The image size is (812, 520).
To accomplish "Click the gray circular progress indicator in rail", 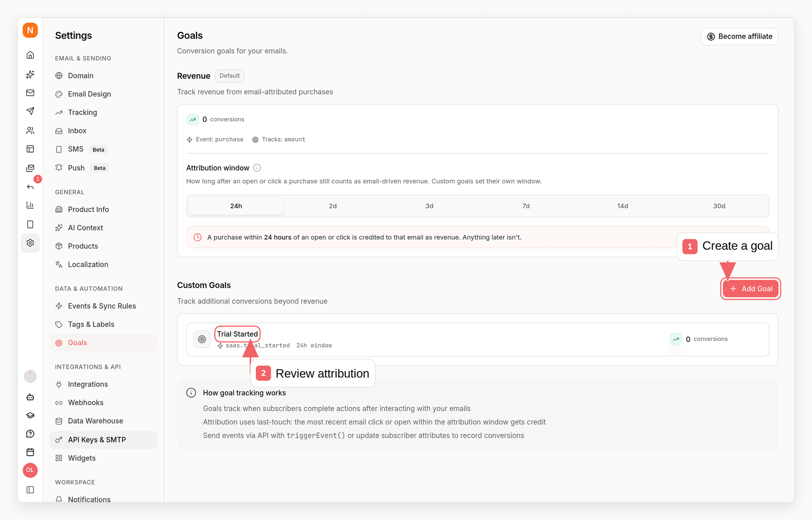I will coord(30,376).
